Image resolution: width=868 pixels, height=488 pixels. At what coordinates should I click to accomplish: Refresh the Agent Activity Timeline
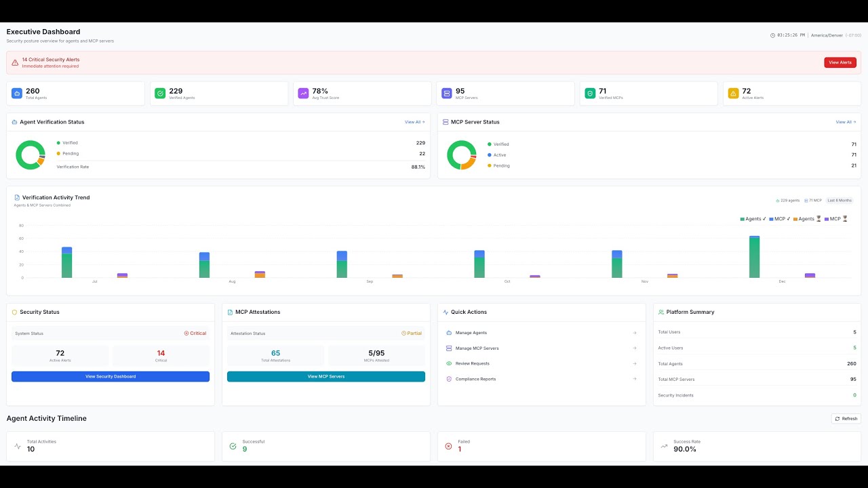(x=846, y=419)
